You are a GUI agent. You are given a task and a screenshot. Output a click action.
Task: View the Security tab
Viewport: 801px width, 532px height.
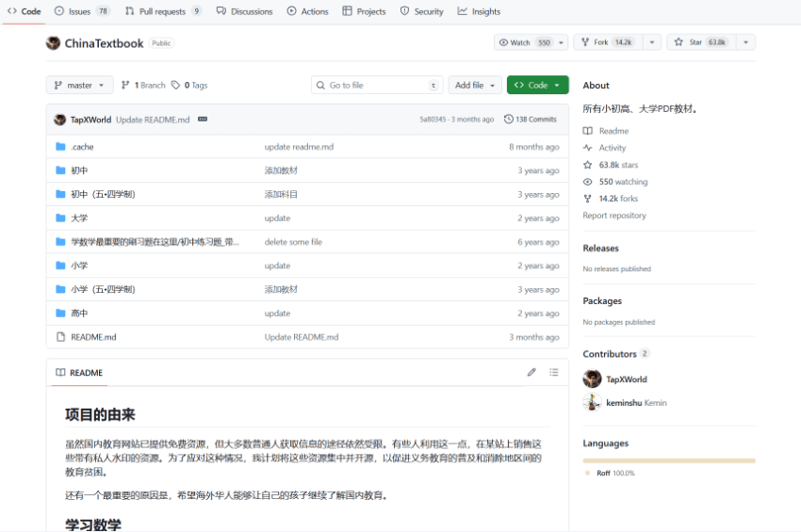point(421,11)
